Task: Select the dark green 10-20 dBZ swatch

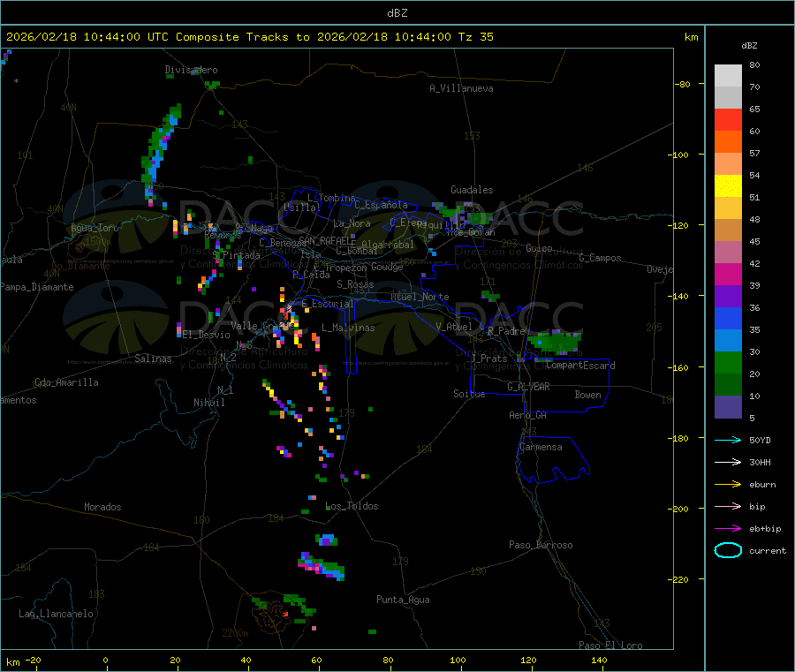Action: pos(728,385)
